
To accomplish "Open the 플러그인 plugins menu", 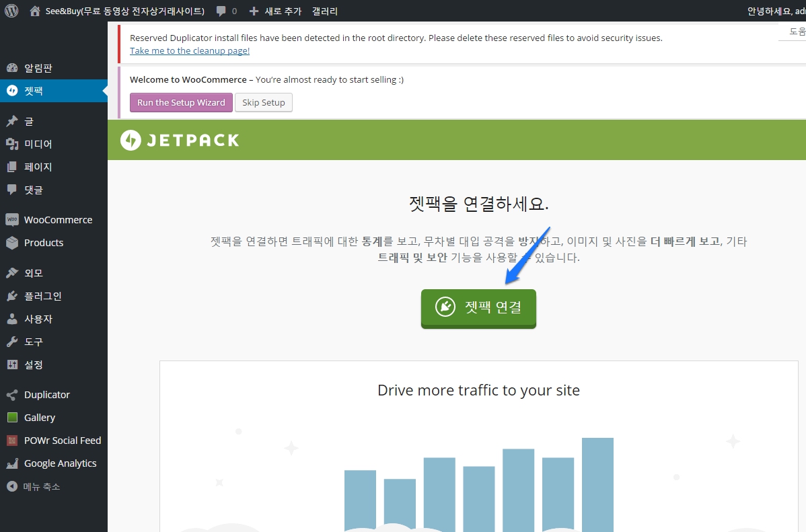I will pyautogui.click(x=42, y=296).
